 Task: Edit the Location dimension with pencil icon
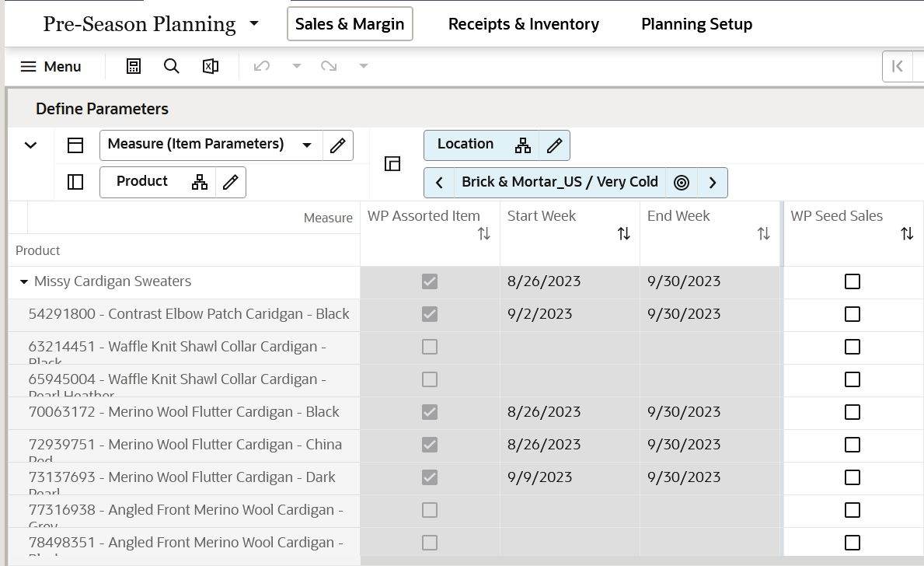[x=555, y=145]
